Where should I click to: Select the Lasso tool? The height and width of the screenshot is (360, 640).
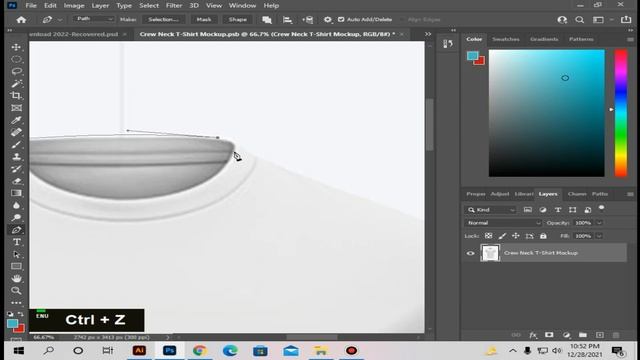16,71
